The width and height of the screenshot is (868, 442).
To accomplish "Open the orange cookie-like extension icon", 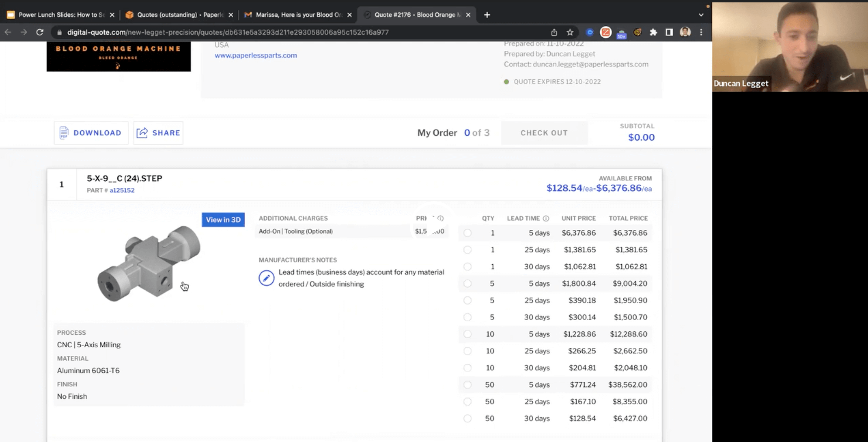I will pyautogui.click(x=638, y=32).
